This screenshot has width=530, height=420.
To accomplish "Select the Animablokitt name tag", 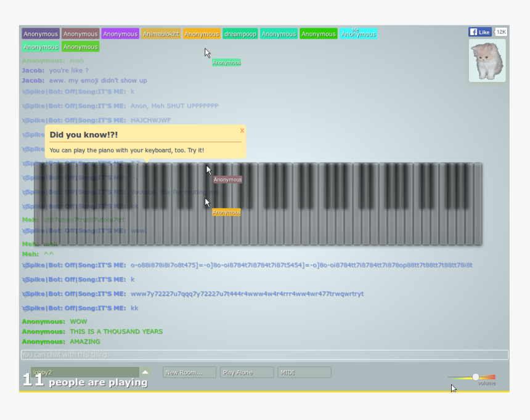I will coord(160,34).
